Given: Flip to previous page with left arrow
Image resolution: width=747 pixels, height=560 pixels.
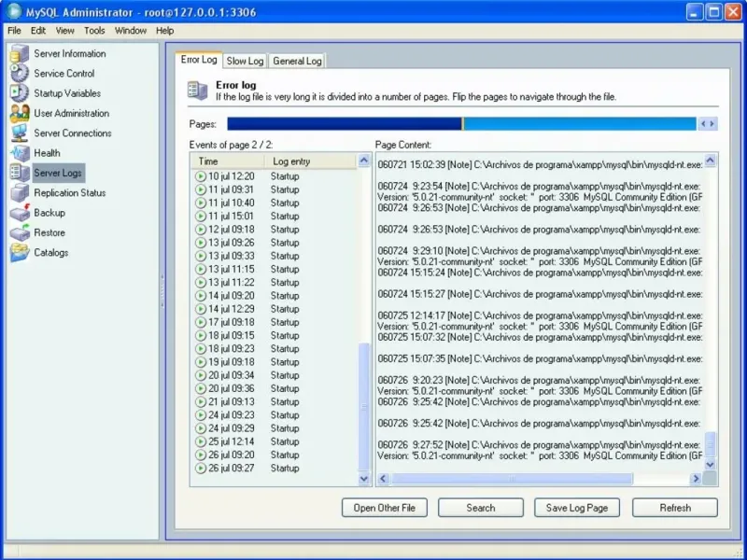Looking at the screenshot, I should pos(704,124).
